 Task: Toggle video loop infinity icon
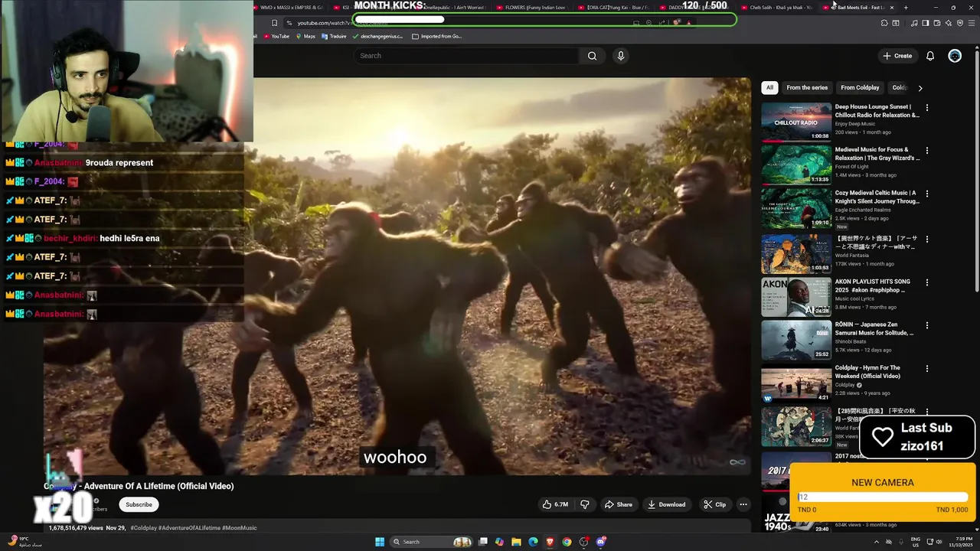tap(737, 462)
